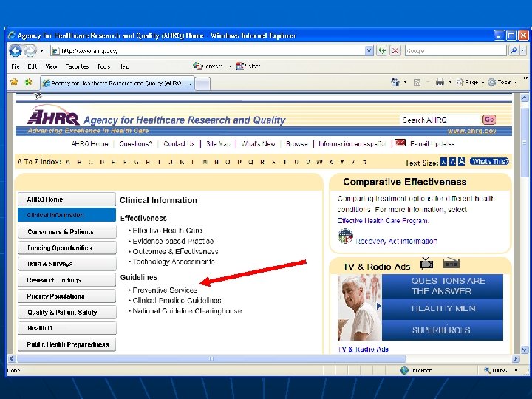Click Health IT sidebar button
This screenshot has width=532, height=399.
66,328
